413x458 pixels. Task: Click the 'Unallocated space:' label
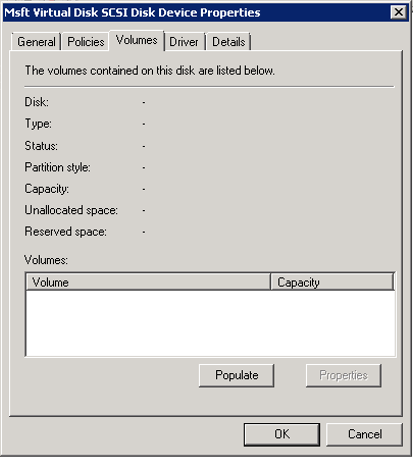[71, 210]
